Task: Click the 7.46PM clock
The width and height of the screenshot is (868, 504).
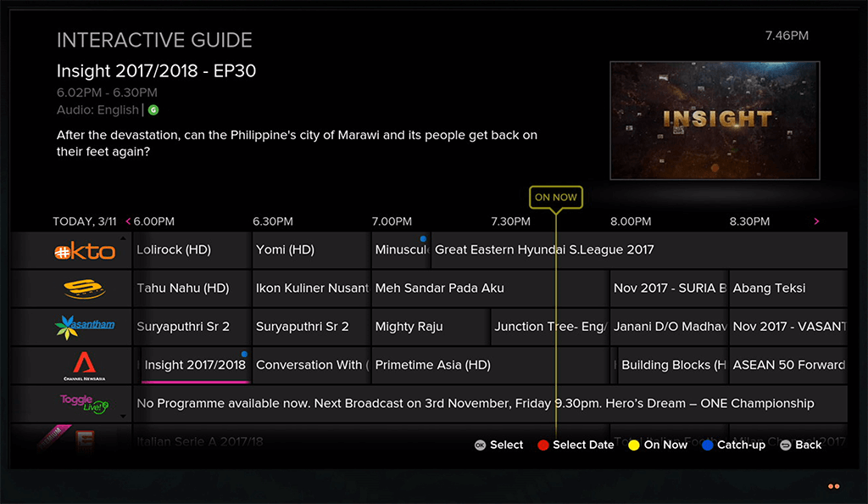Action: point(787,36)
